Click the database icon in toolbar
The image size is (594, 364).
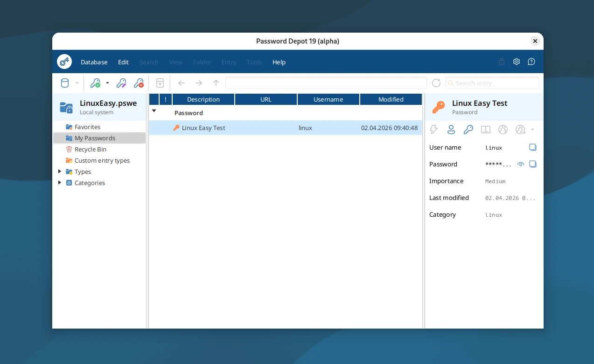point(65,83)
